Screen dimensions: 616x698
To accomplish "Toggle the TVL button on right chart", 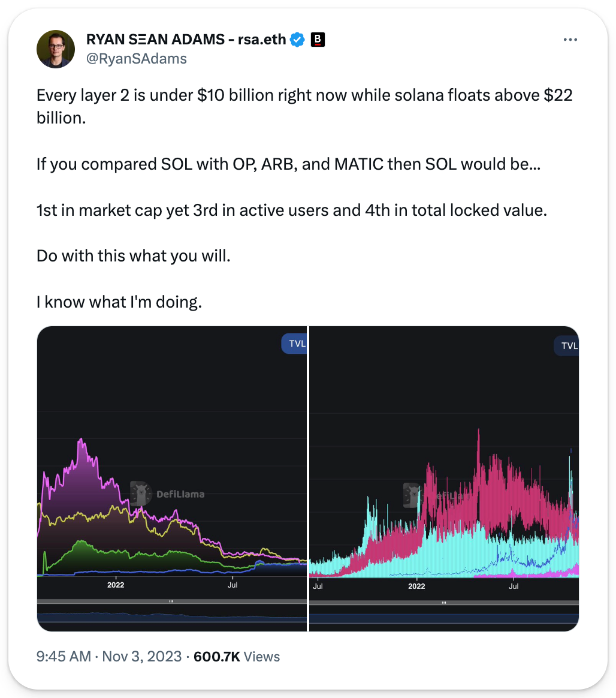I will (569, 345).
